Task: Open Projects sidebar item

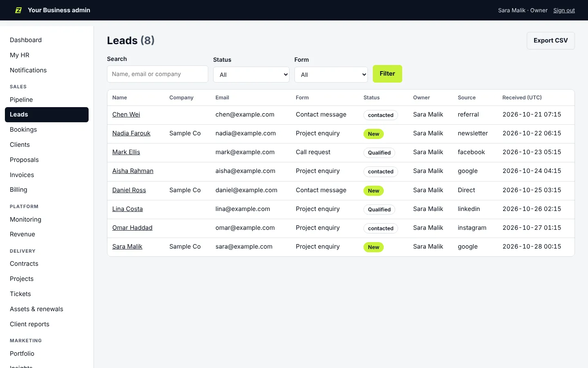Action: coord(47,279)
